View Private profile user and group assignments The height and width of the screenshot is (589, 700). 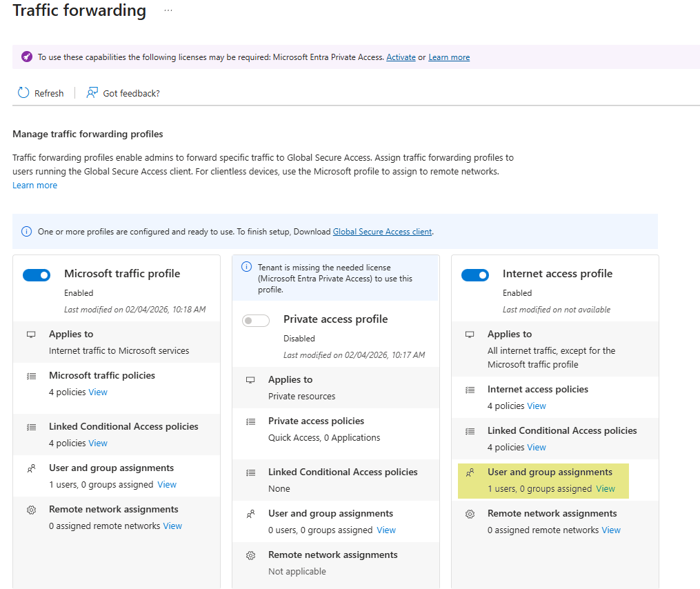(386, 530)
